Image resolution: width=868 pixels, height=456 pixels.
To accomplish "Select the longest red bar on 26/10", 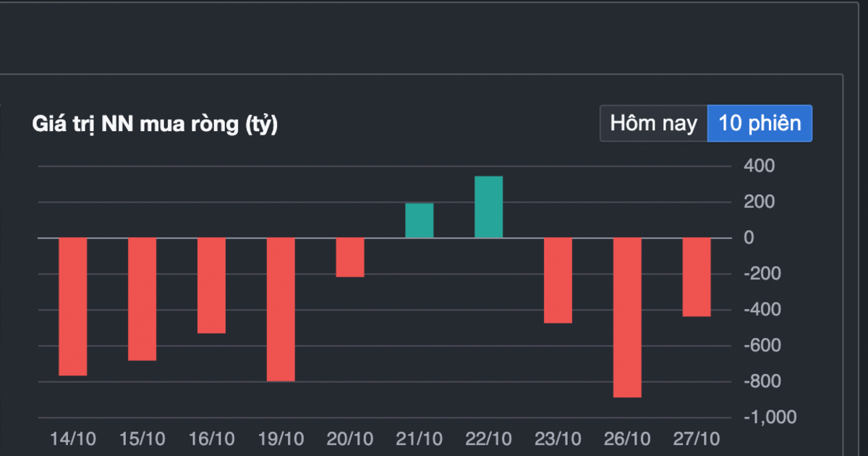I will [x=628, y=318].
